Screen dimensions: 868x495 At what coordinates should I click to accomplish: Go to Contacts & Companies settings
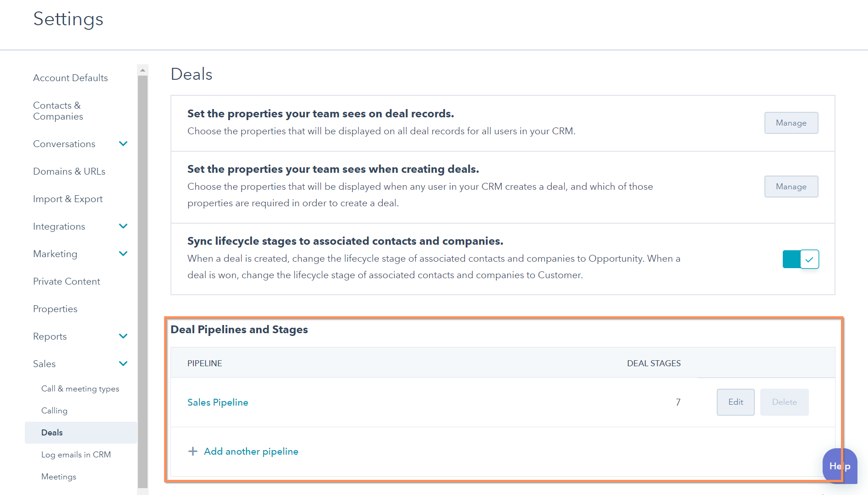[58, 111]
